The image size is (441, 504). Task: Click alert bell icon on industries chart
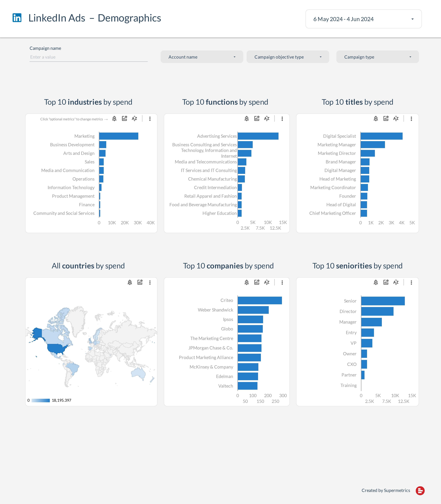114,119
